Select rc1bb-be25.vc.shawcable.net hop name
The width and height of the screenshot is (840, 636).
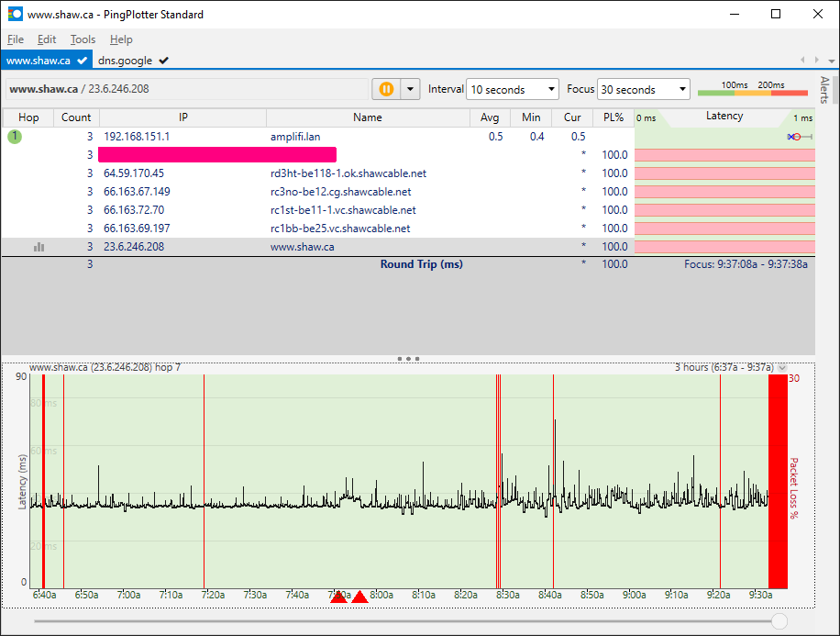click(x=340, y=228)
